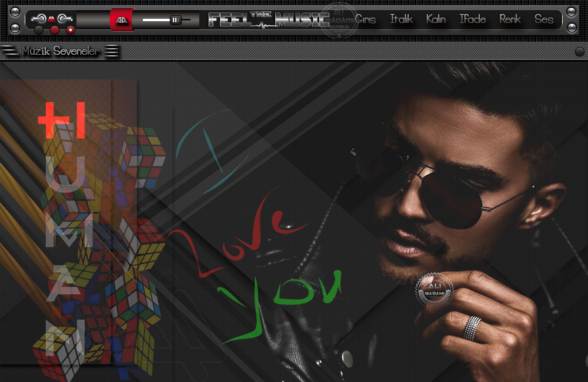Viewport: 588px width, 382px height.
Task: Open the Ses sound menu
Action: pyautogui.click(x=543, y=19)
